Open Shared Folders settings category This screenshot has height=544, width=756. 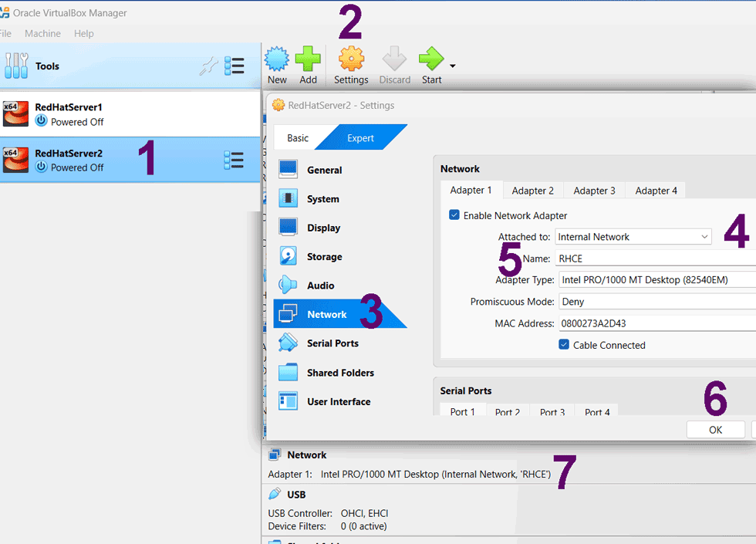340,373
